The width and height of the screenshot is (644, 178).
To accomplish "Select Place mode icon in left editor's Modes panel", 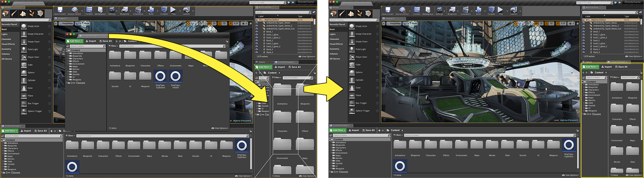I will [5, 13].
